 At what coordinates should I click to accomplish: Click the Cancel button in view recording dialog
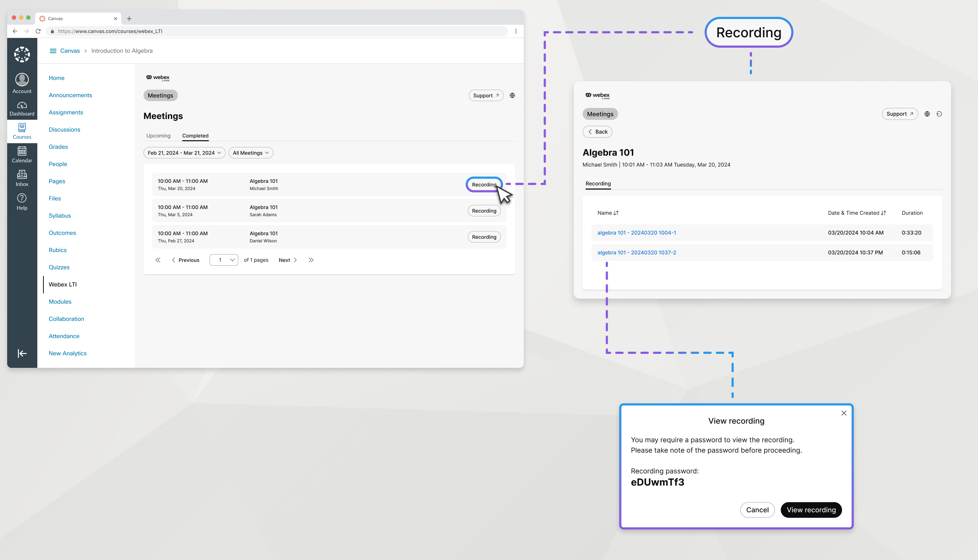[x=758, y=510]
